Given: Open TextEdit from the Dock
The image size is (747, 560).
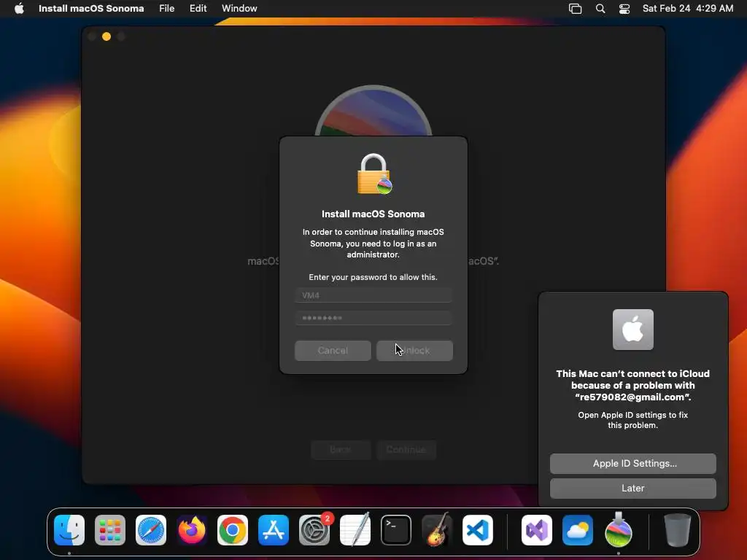Looking at the screenshot, I should coord(355,530).
